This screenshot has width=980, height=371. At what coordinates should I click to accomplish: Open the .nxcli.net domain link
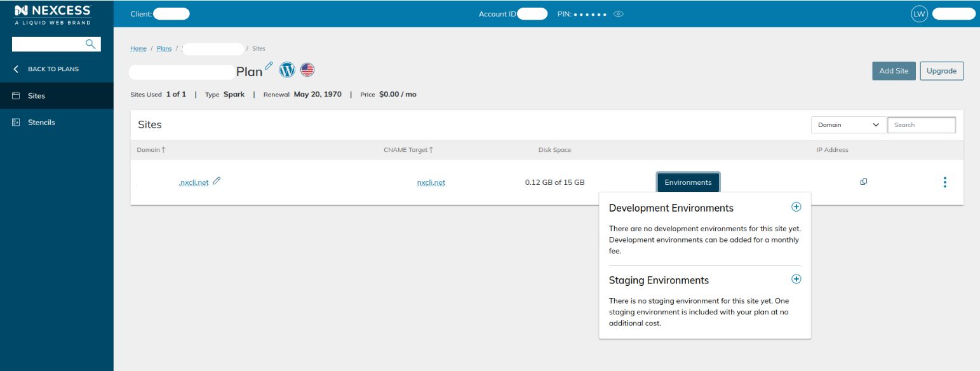194,182
